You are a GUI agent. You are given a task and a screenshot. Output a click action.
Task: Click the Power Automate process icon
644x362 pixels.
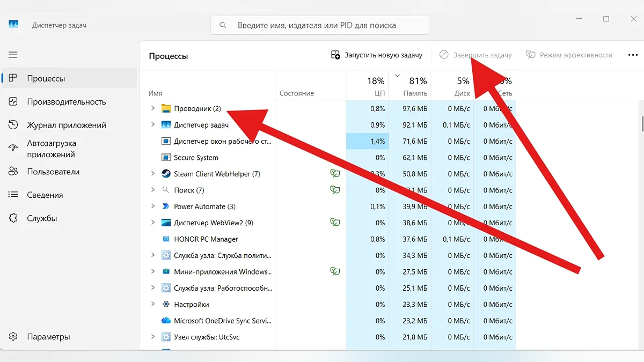(166, 206)
